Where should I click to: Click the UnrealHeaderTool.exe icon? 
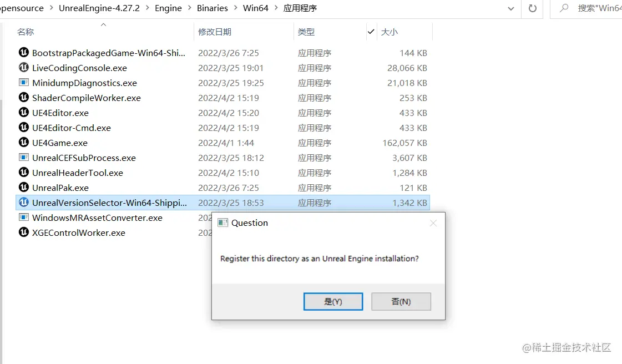24,171
